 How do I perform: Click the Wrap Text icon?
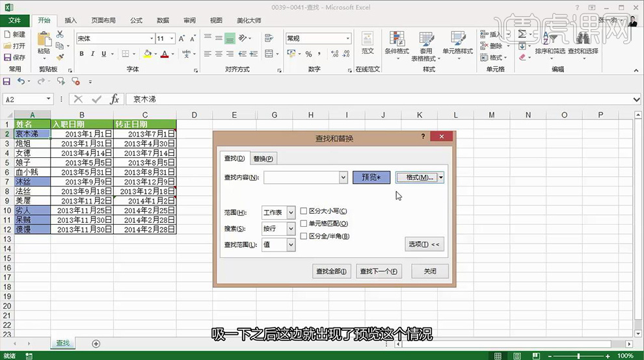tap(269, 38)
